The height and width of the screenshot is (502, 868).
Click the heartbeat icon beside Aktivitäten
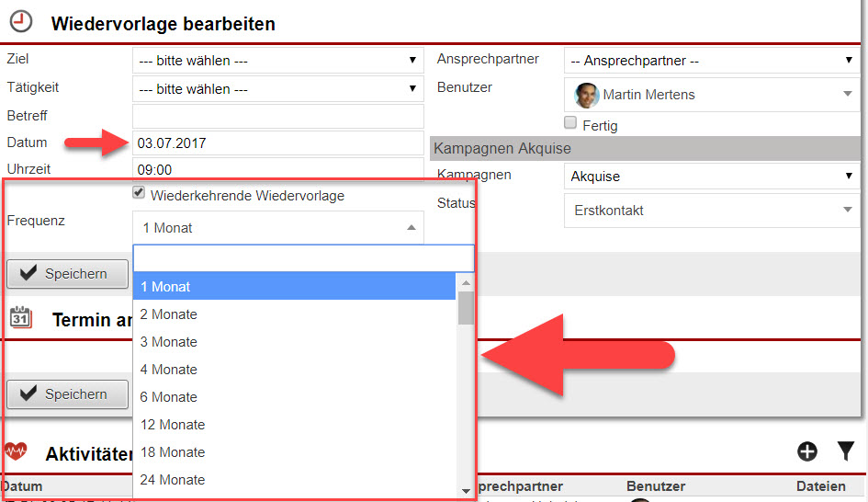(x=16, y=451)
